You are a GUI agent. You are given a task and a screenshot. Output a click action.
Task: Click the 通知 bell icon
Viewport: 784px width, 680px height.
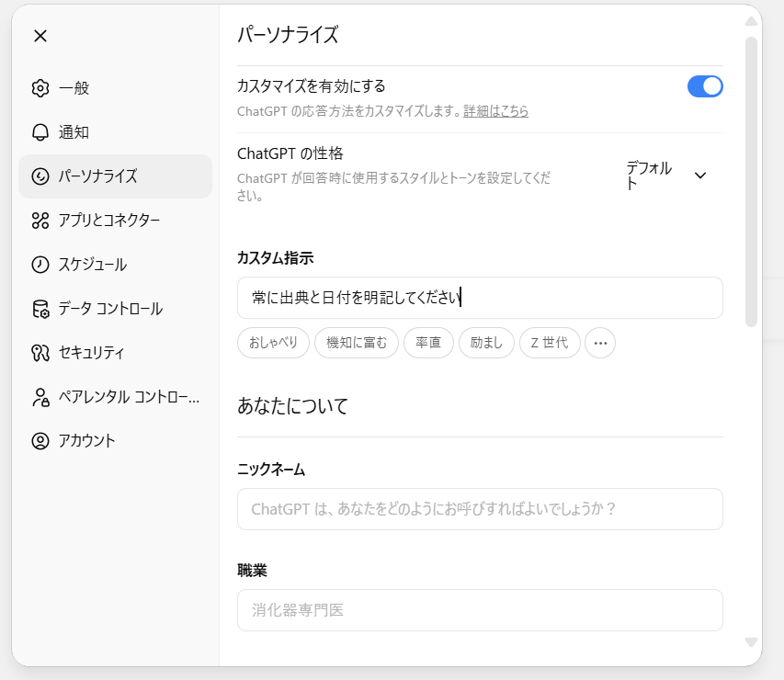pyautogui.click(x=40, y=132)
